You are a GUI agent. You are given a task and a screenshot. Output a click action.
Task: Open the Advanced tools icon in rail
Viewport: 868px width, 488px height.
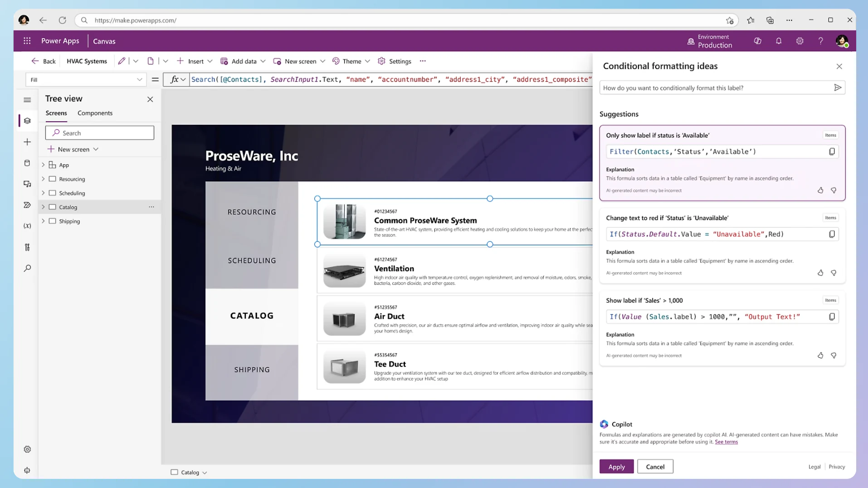(27, 247)
